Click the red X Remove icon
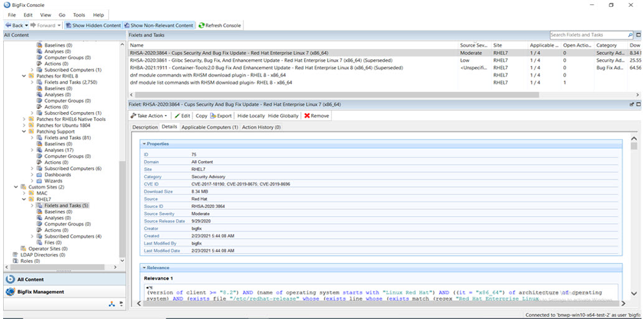The height and width of the screenshot is (320, 644). pyautogui.click(x=307, y=116)
